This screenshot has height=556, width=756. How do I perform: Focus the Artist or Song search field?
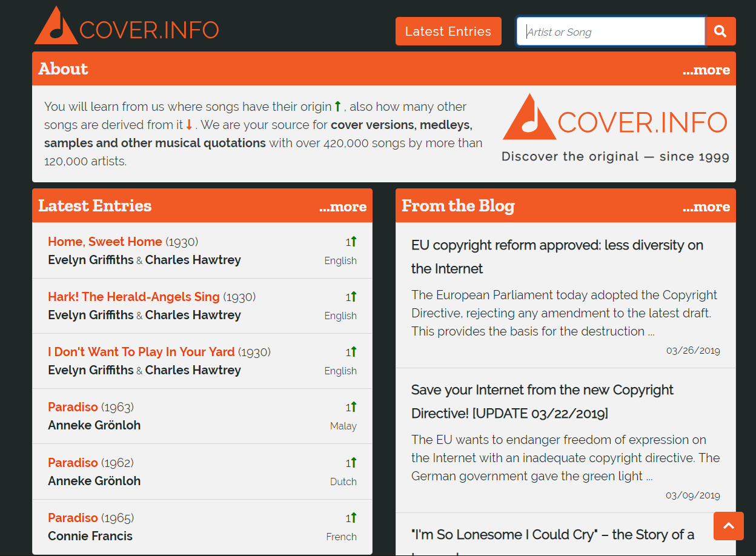pyautogui.click(x=611, y=31)
